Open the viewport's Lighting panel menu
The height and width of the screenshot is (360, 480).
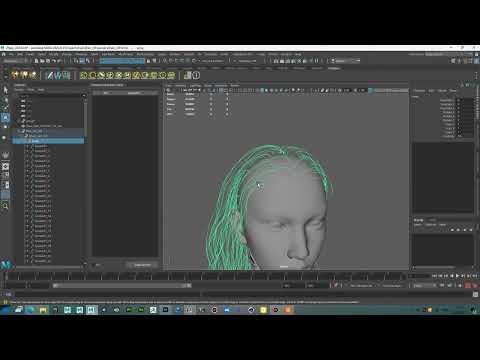point(195,85)
